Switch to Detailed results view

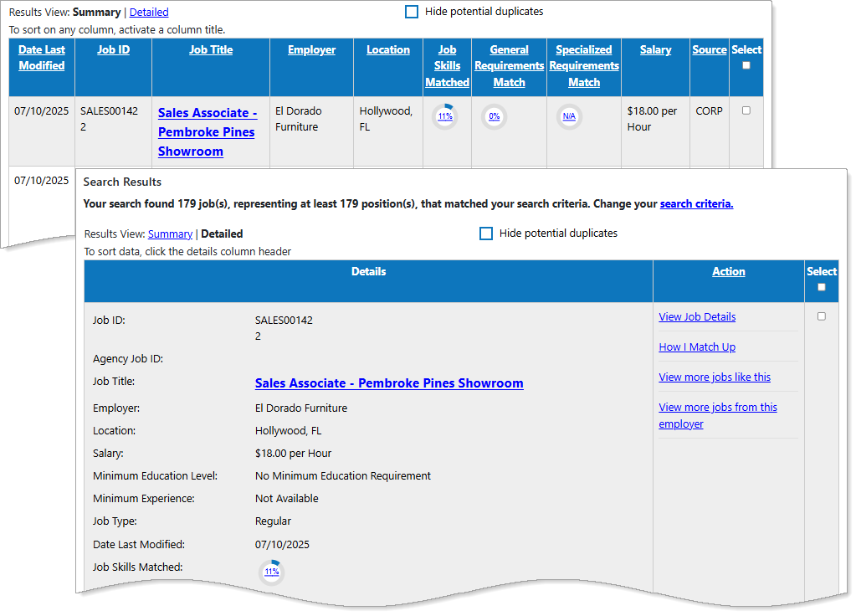(149, 13)
